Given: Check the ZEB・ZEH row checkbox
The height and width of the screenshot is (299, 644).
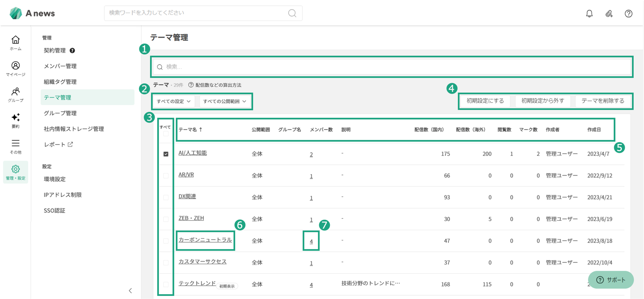Looking at the screenshot, I should [166, 219].
